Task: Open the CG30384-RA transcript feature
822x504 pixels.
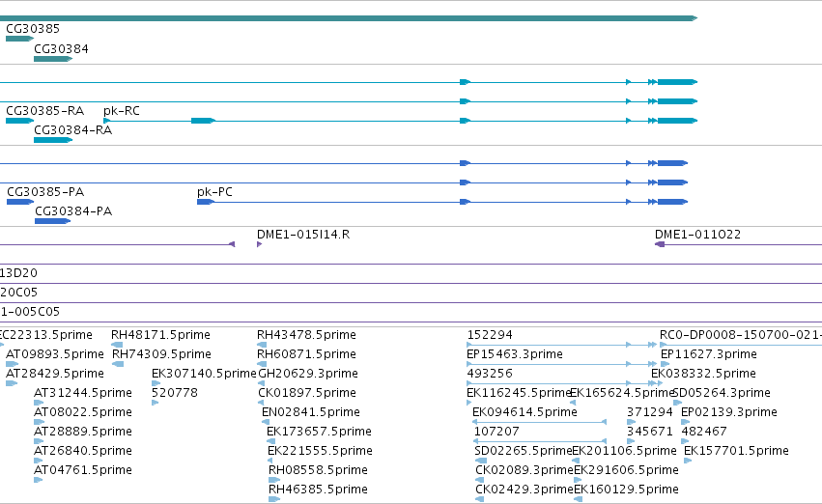Action: [52, 140]
